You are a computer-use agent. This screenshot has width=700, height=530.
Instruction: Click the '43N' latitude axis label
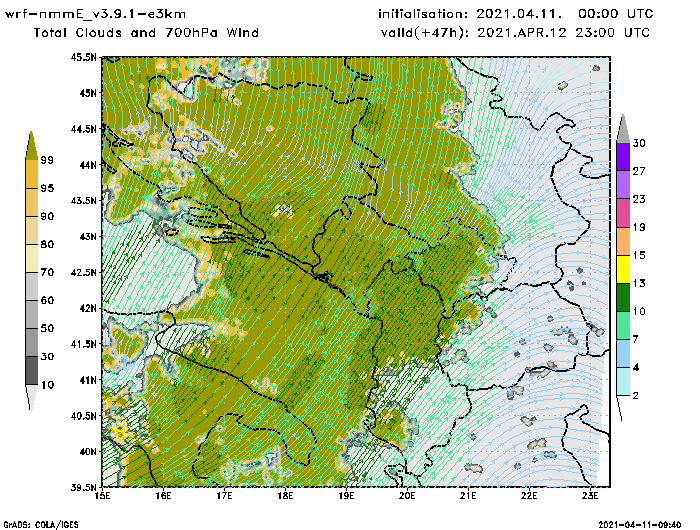[88, 236]
